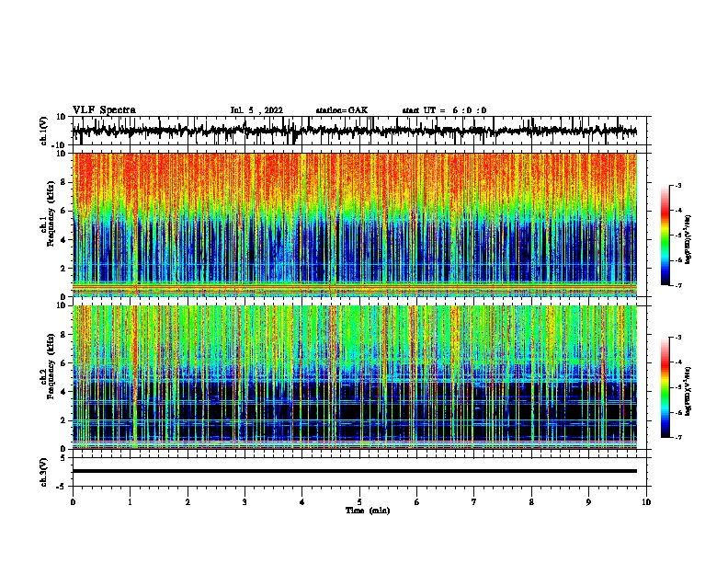Viewport: 728px width, 563px height.
Task: Click the "5" tick on ch.3(V) axis
Action: [x=64, y=458]
